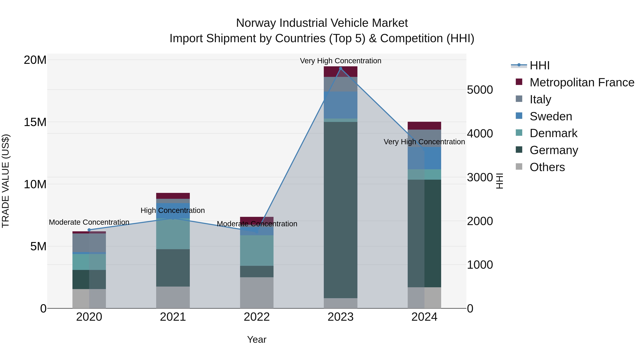Click the 2020 x-axis label
Image resolution: width=644 pixels, height=362 pixels.
[89, 317]
